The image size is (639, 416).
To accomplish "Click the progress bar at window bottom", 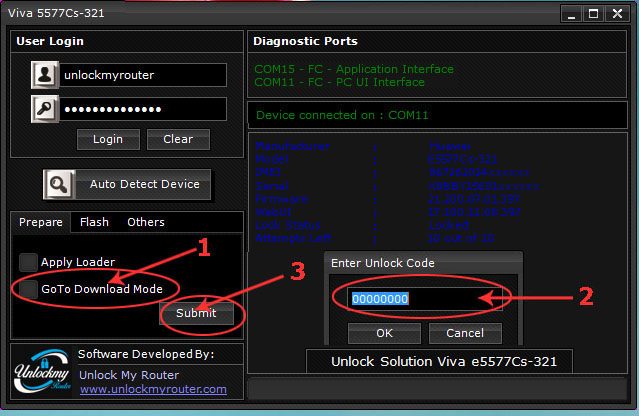I will (437, 389).
